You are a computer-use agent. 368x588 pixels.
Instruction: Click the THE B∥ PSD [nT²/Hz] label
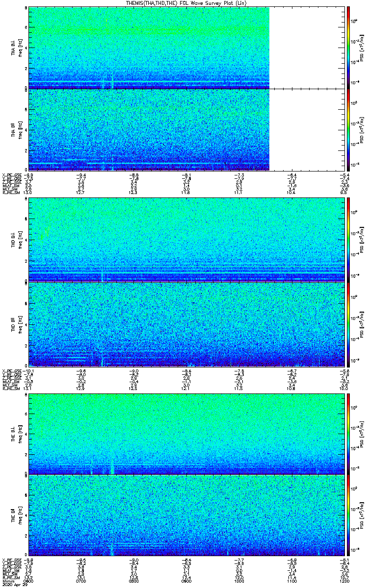tap(362, 515)
